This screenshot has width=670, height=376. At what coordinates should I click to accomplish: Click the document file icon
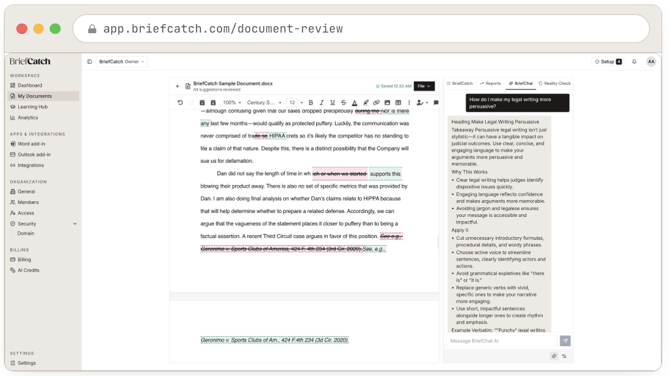[188, 86]
